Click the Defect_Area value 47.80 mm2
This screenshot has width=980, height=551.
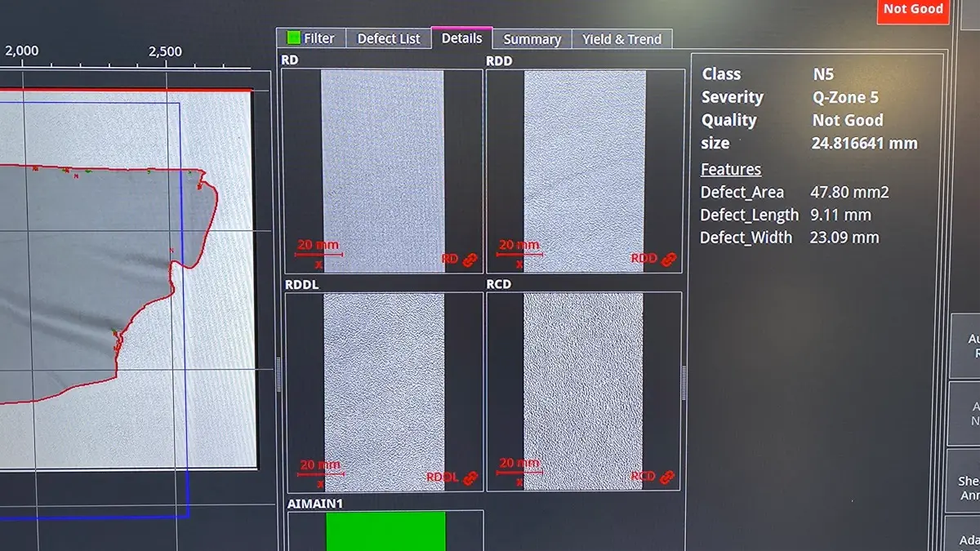tap(849, 193)
